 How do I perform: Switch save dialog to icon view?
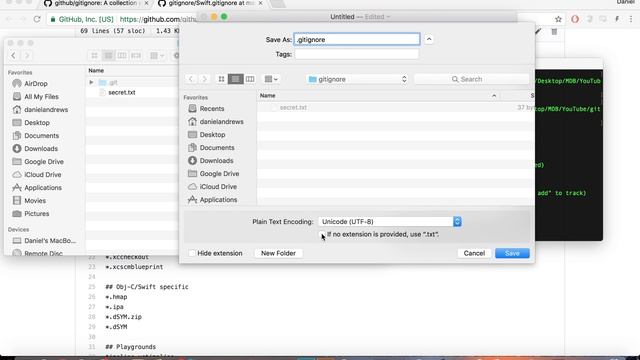point(221,79)
